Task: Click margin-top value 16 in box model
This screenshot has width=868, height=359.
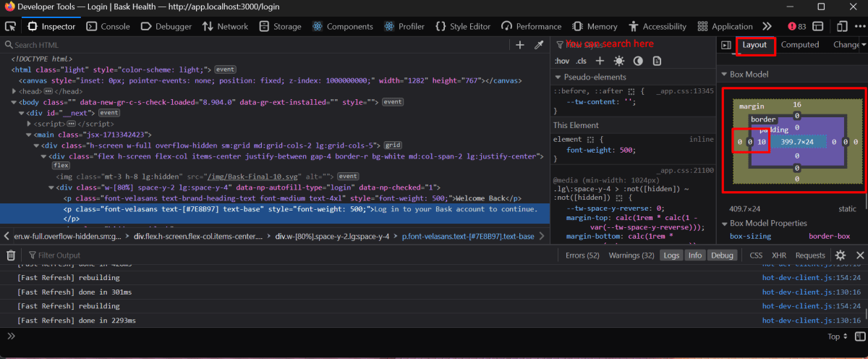Action: [x=796, y=106]
